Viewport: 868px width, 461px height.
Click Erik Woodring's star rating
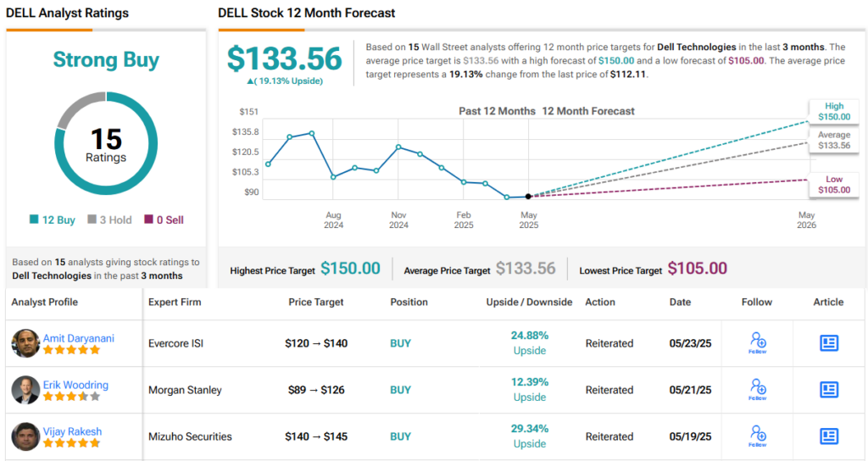point(71,397)
